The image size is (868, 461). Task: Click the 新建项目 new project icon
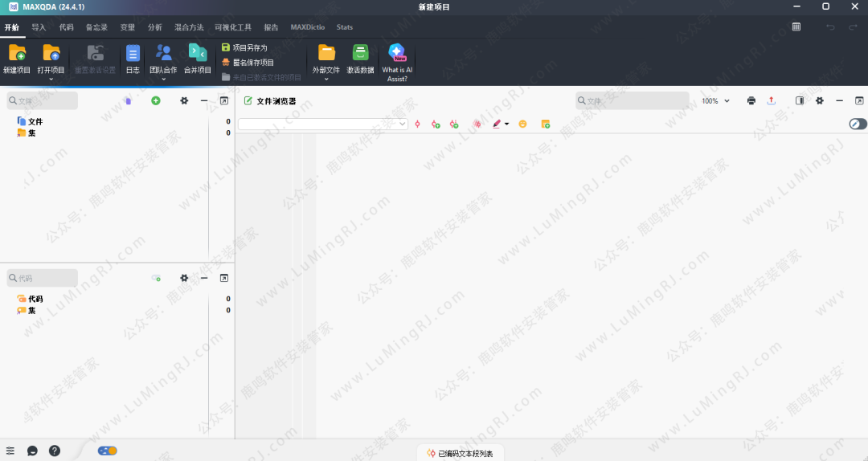[16, 54]
